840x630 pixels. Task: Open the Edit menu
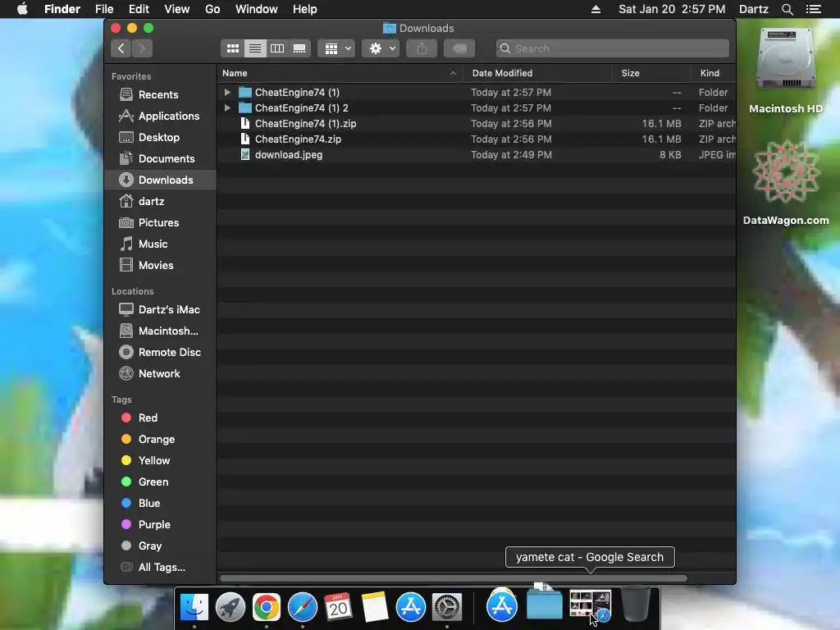pos(139,9)
